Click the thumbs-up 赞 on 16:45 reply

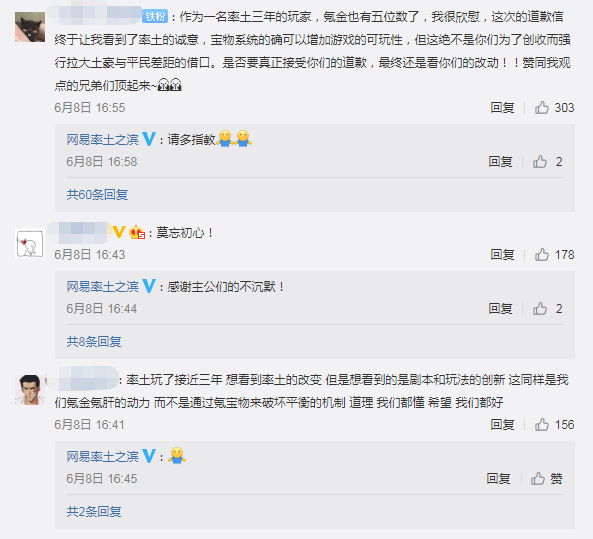pos(546,478)
